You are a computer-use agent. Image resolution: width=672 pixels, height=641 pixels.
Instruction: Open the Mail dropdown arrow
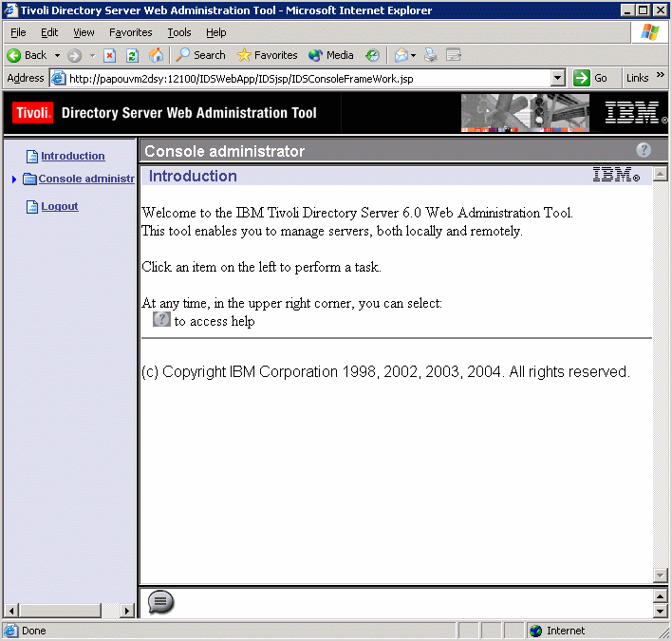pyautogui.click(x=413, y=55)
